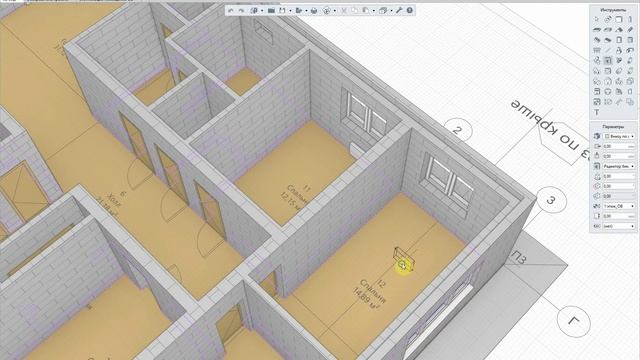Select the Door tool in third tools row
Image resolution: width=640 pixels, height=360 pixels.
click(619, 40)
